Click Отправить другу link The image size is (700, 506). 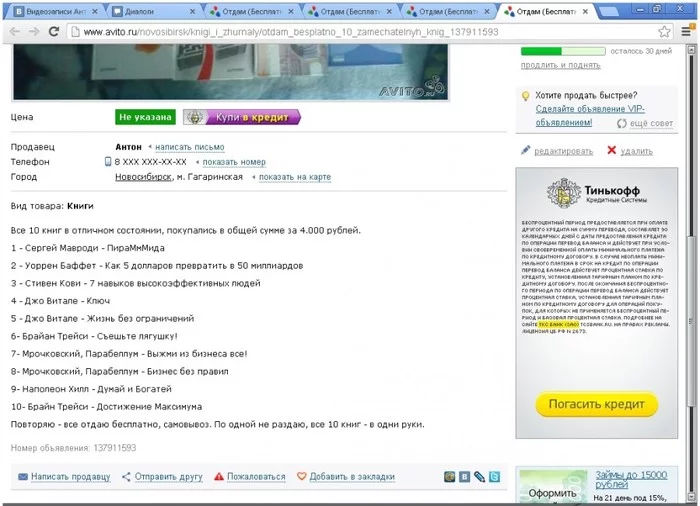(168, 477)
